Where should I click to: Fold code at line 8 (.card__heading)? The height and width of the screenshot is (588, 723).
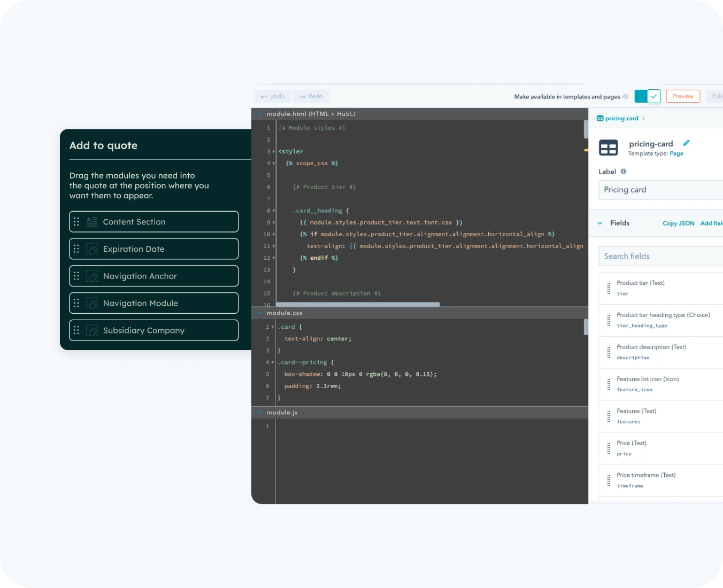coord(274,211)
